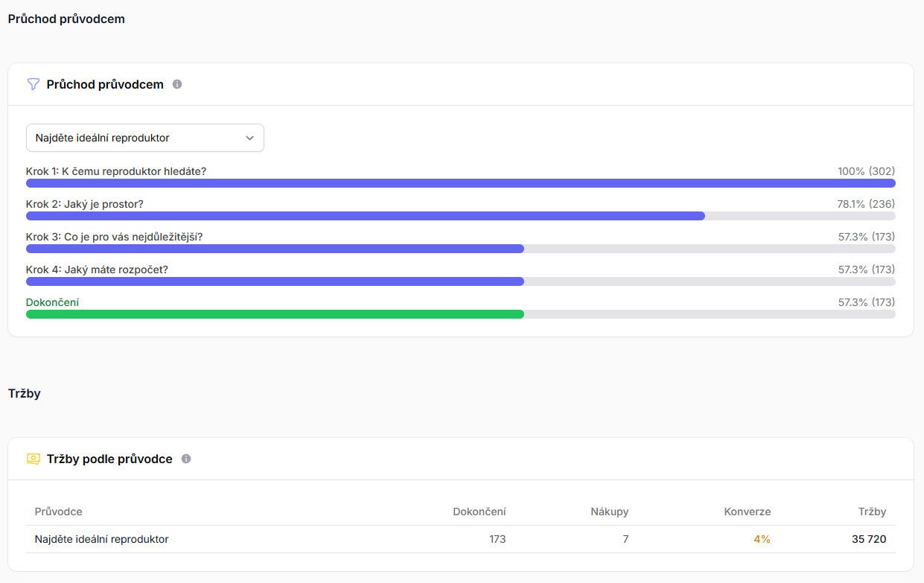Click the 78.1% (236) value
The width and height of the screenshot is (924, 583).
click(866, 204)
